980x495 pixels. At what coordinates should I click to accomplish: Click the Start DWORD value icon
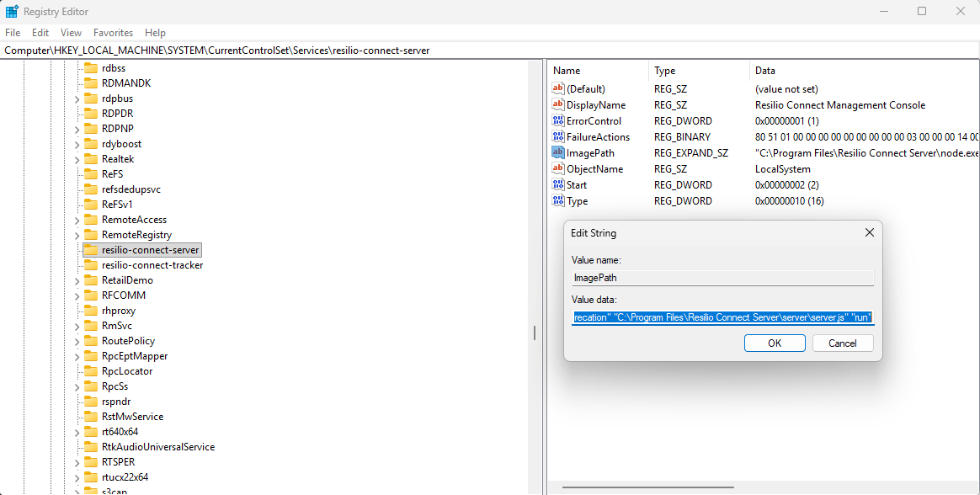tap(557, 184)
